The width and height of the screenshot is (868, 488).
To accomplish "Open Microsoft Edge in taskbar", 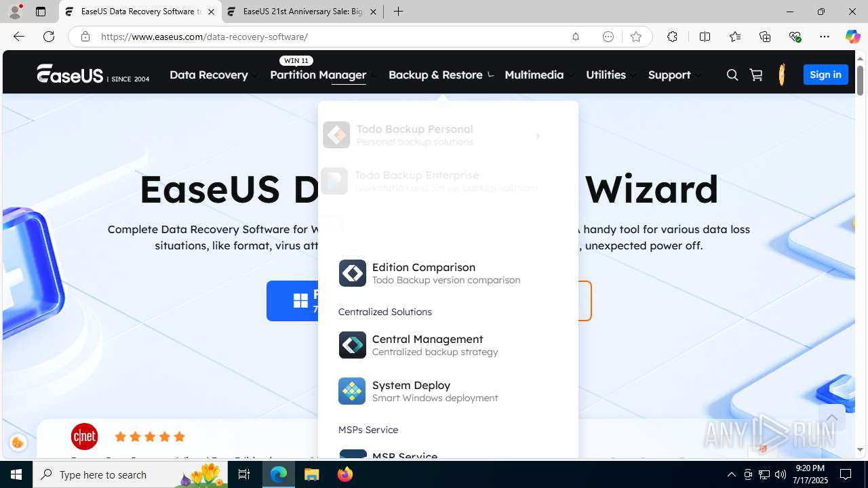I will (279, 474).
